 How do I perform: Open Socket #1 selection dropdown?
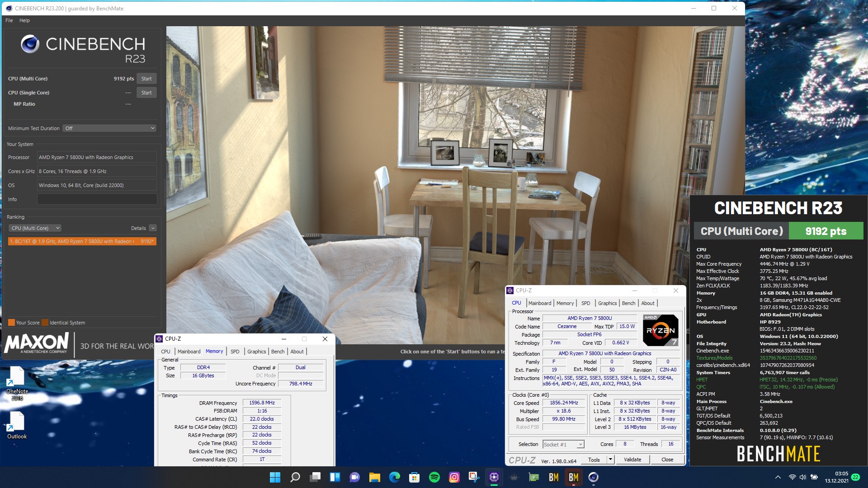[563, 445]
